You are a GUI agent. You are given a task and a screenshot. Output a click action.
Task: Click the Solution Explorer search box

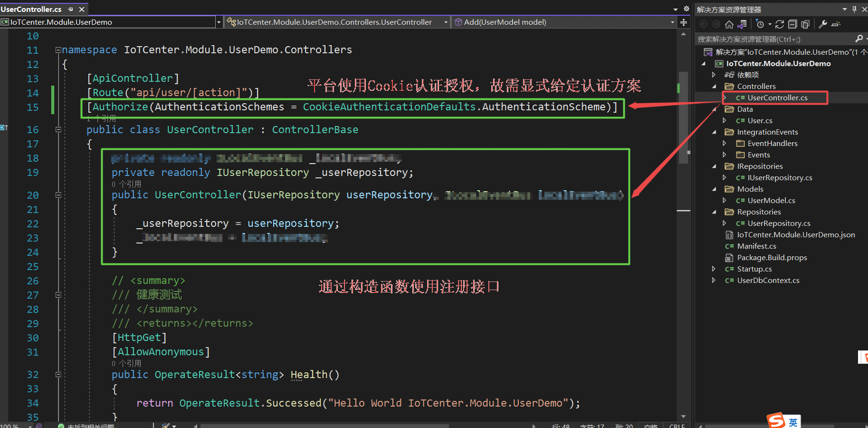[774, 39]
